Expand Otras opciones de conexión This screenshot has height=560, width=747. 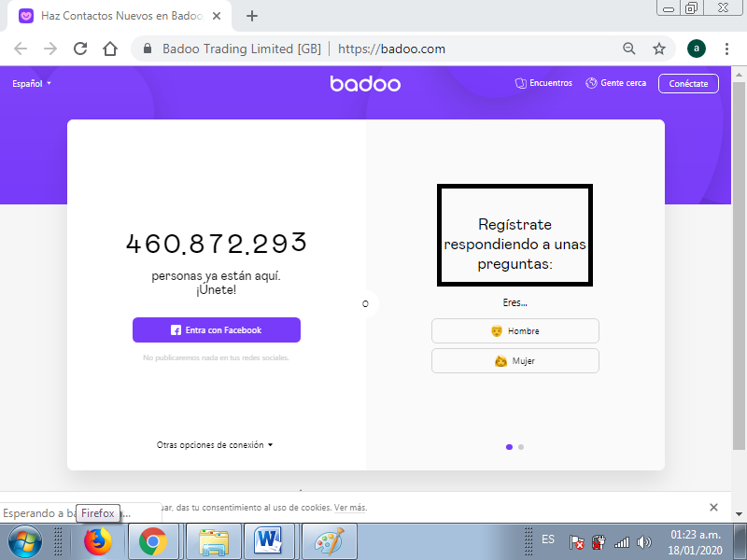(x=215, y=445)
